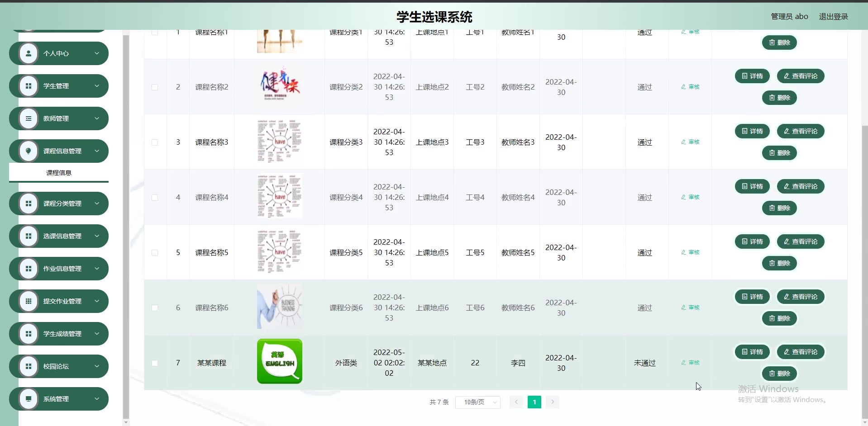
Task: Select the 课程信息 submenu item
Action: coord(58,172)
